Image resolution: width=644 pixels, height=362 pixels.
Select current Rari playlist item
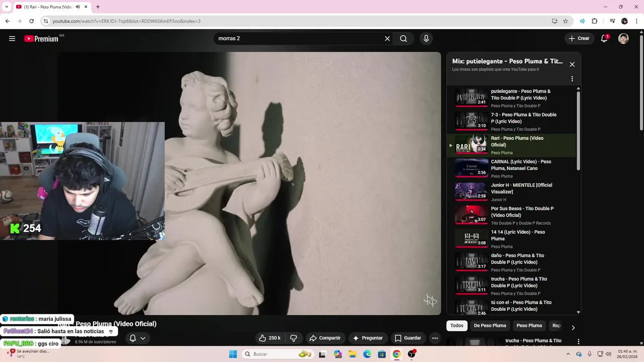(x=511, y=145)
